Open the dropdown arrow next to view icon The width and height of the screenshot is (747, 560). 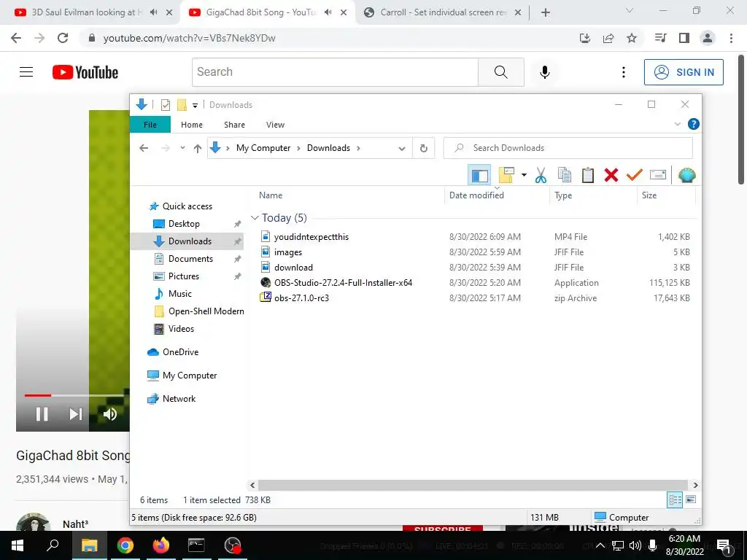coord(524,175)
